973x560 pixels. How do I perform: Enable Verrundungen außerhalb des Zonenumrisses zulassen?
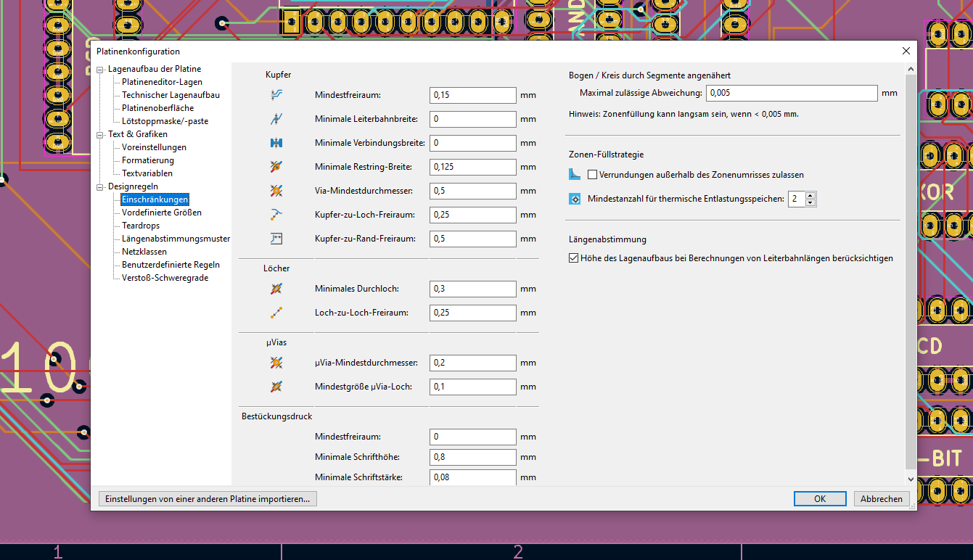[x=593, y=175]
